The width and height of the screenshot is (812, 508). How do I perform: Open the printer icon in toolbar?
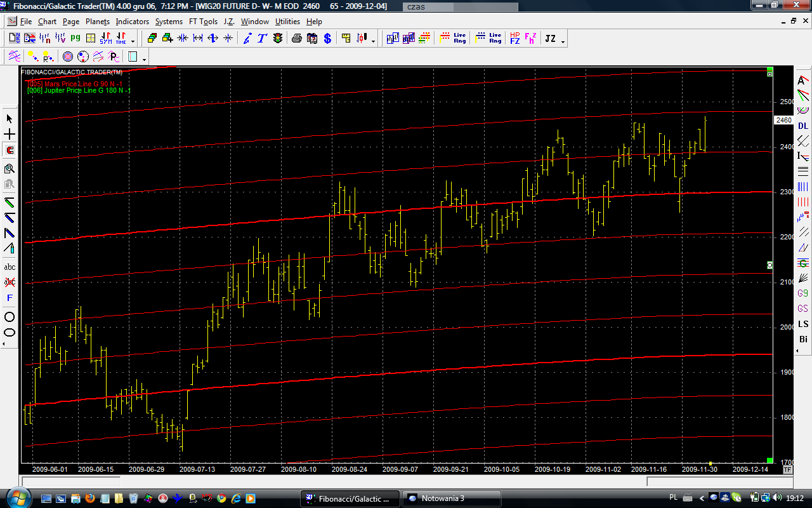(296, 39)
